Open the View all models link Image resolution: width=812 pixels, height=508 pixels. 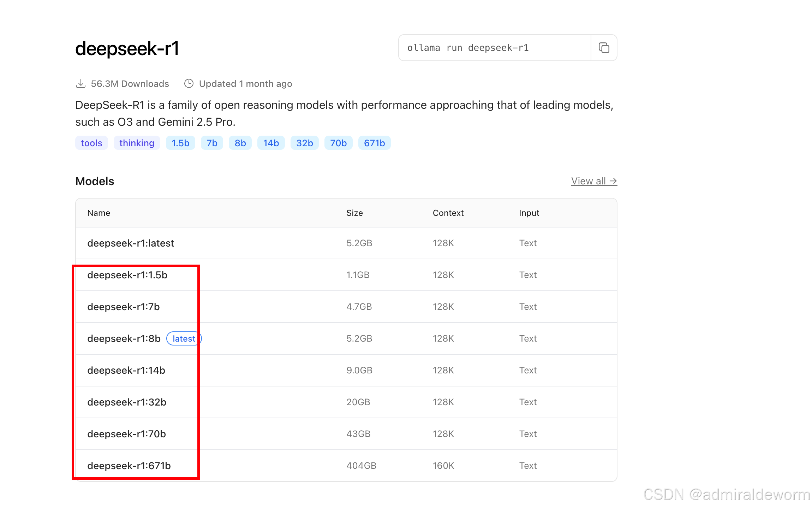[594, 181]
